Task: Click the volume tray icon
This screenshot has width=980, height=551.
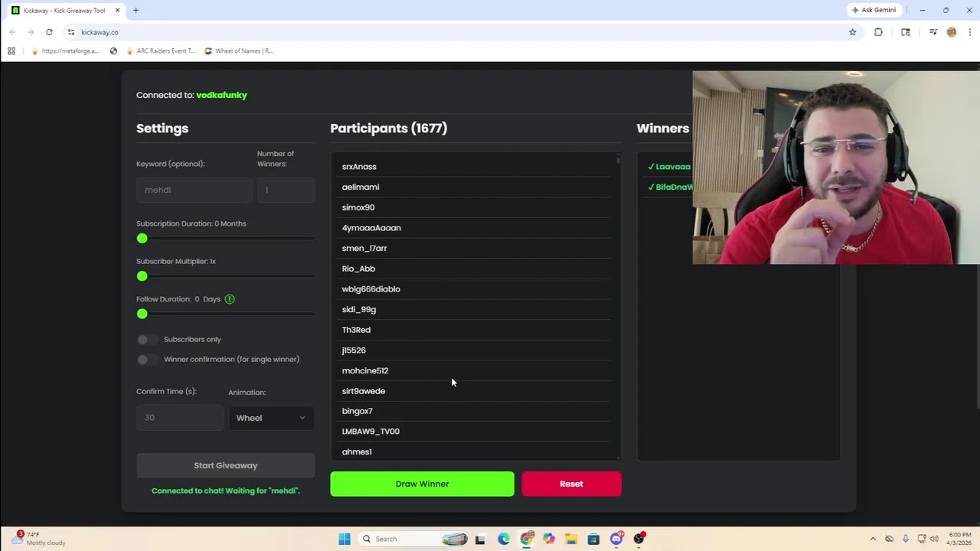Action: coord(934,539)
